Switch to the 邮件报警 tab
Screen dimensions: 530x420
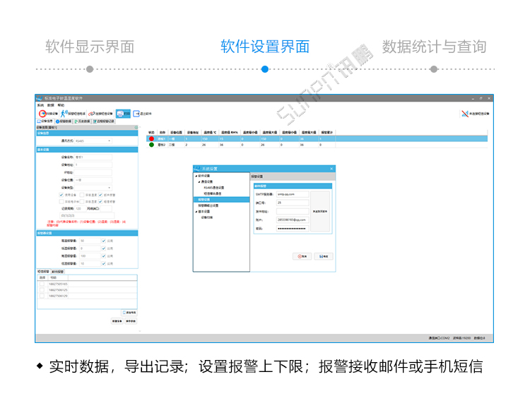(x=57, y=271)
